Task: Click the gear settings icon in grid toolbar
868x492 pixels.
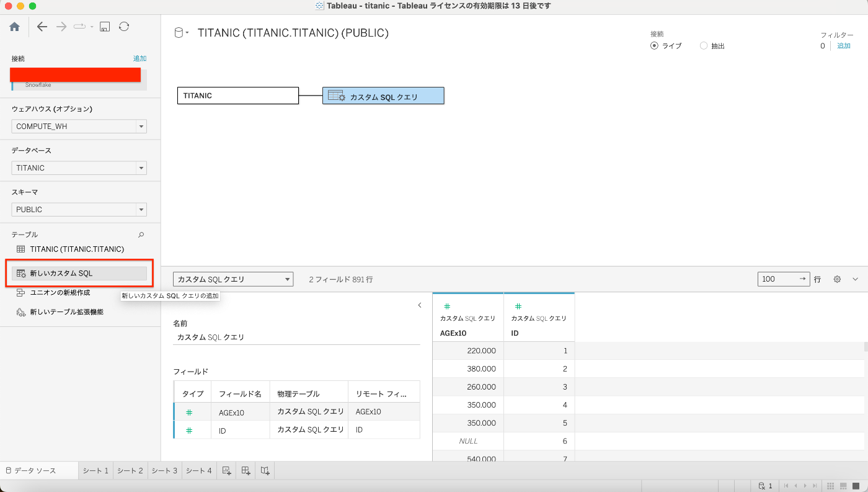Action: [x=837, y=279]
